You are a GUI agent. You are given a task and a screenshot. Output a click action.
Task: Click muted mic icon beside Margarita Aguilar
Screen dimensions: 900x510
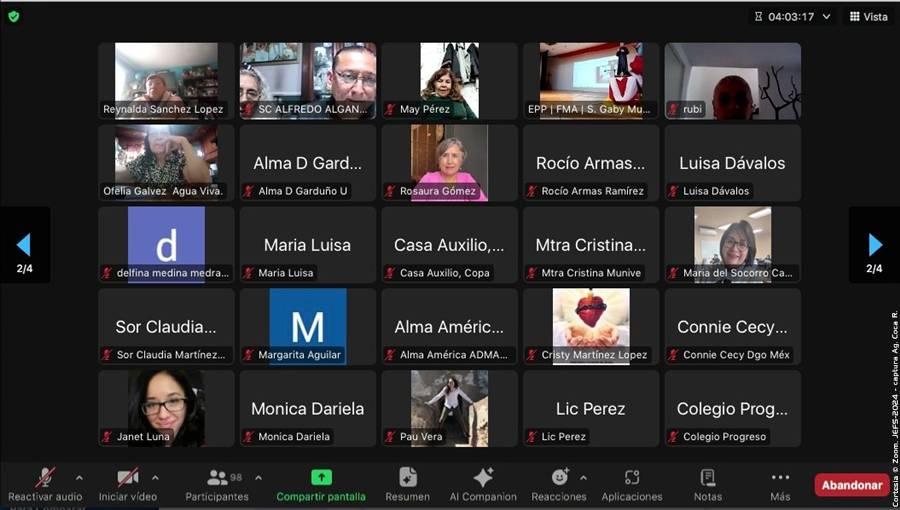tap(249, 355)
